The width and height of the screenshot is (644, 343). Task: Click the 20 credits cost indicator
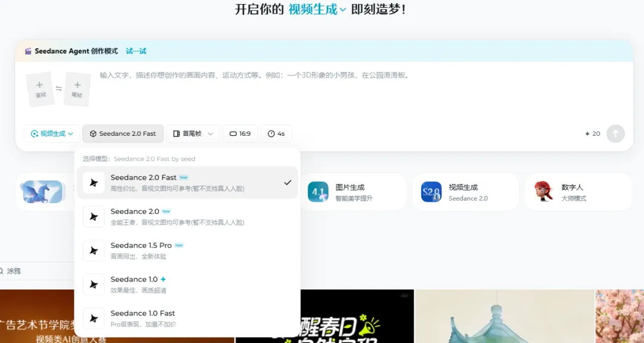pyautogui.click(x=593, y=134)
